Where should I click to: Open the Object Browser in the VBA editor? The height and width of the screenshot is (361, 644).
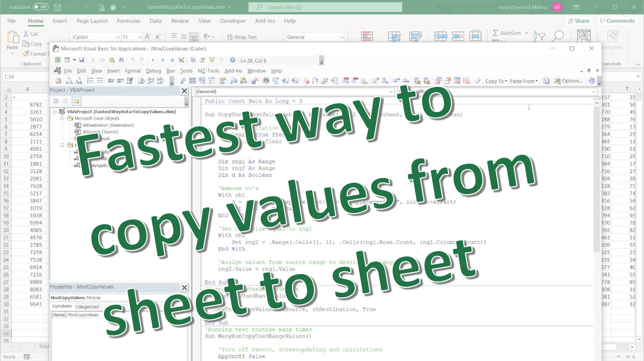212,60
